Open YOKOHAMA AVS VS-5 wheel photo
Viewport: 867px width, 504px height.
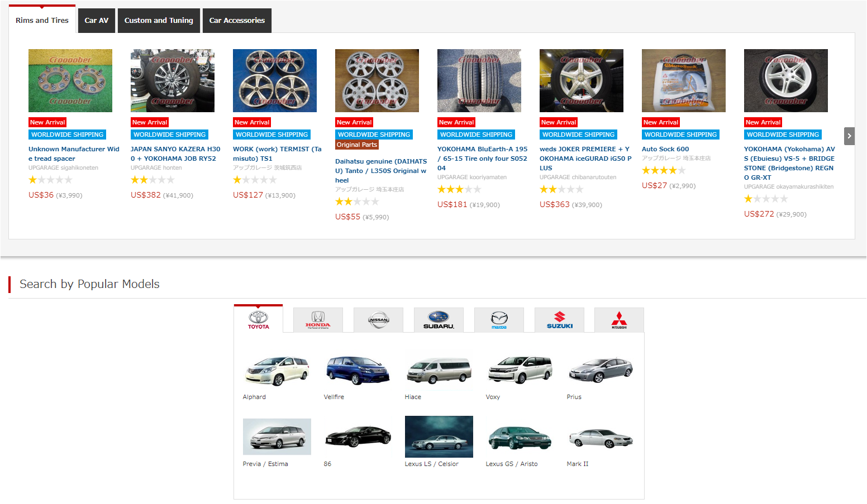coord(786,80)
